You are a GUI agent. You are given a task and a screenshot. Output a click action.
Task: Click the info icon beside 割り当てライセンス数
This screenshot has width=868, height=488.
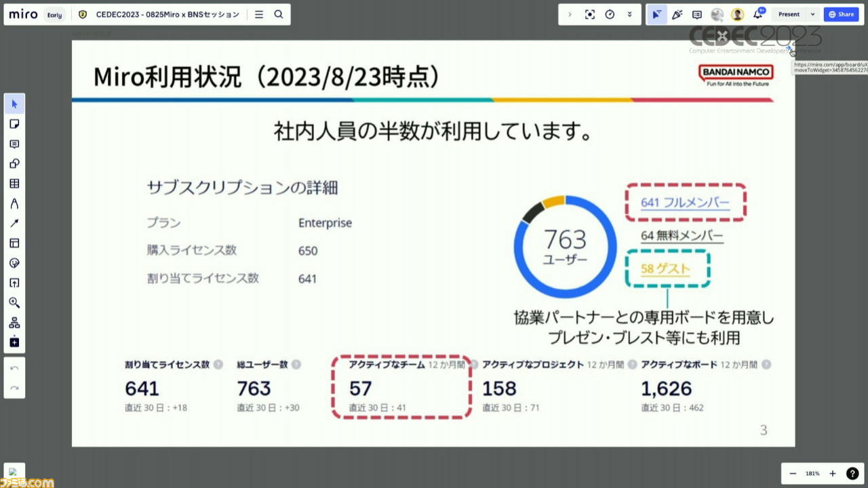[218, 365]
